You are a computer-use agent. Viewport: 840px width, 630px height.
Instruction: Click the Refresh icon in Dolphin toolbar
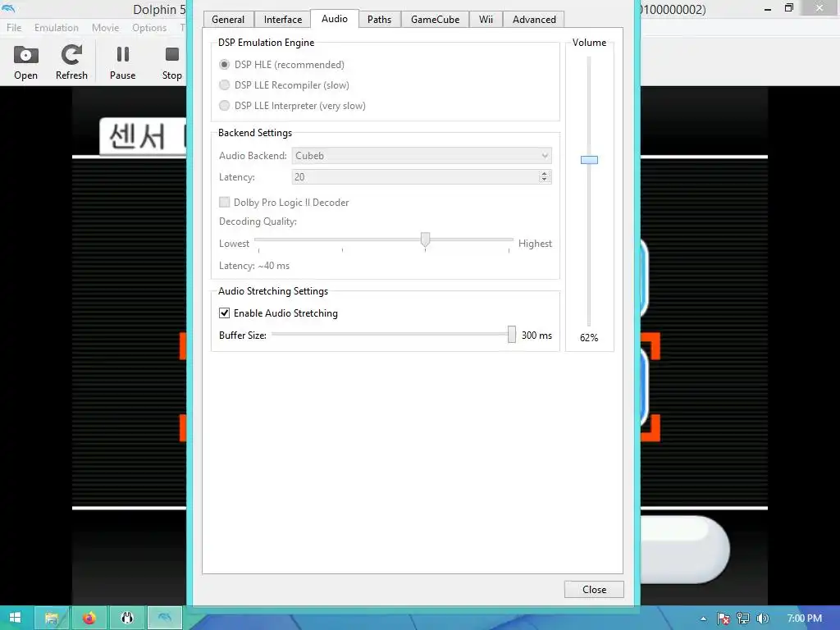pyautogui.click(x=71, y=62)
